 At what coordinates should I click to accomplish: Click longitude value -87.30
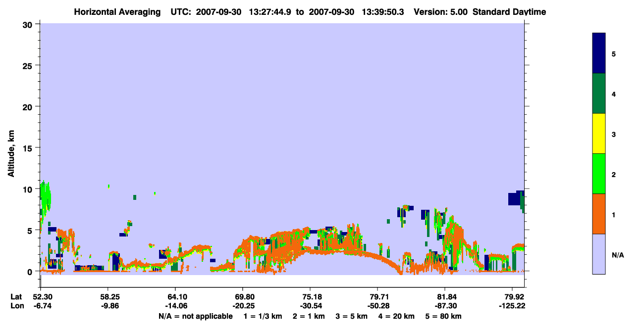[x=445, y=306]
